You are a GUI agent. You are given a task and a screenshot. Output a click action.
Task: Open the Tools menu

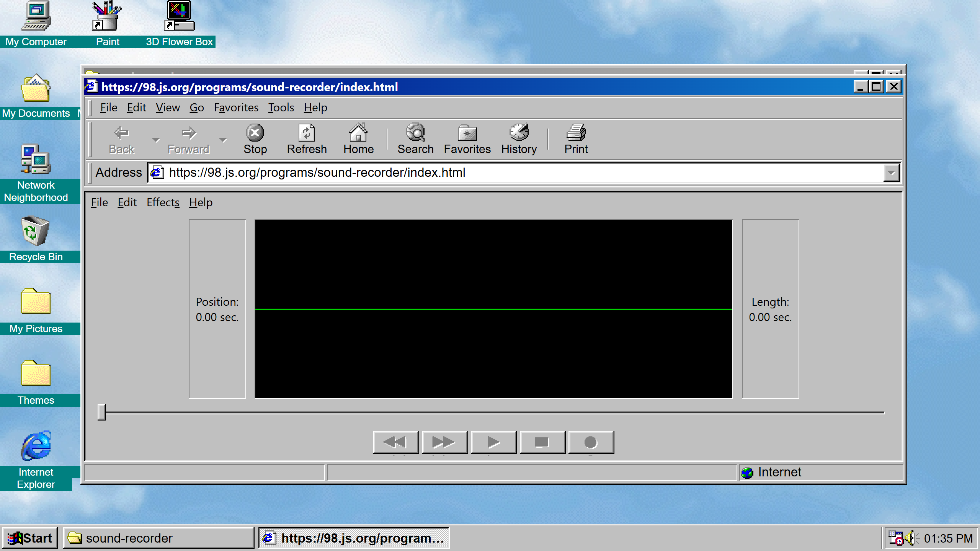point(281,108)
